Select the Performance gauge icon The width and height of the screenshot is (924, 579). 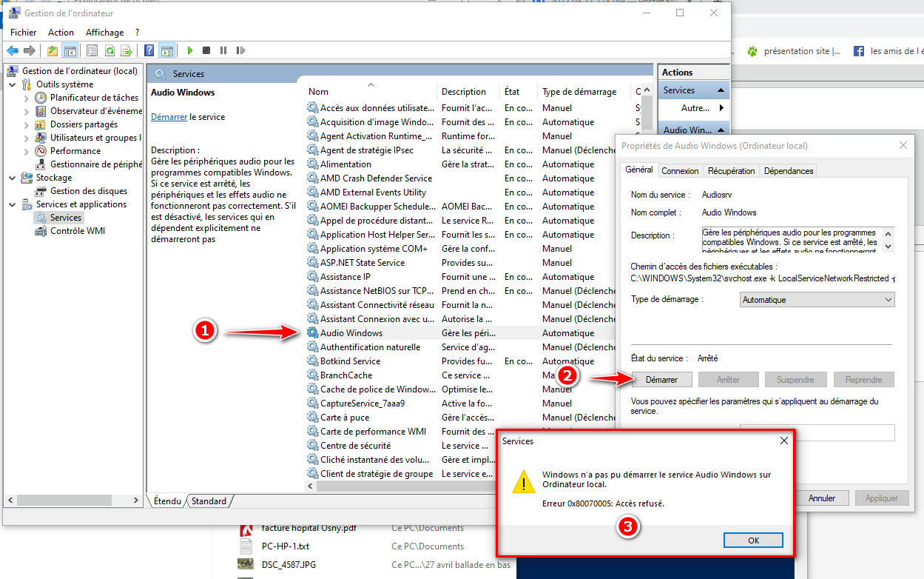[x=41, y=151]
